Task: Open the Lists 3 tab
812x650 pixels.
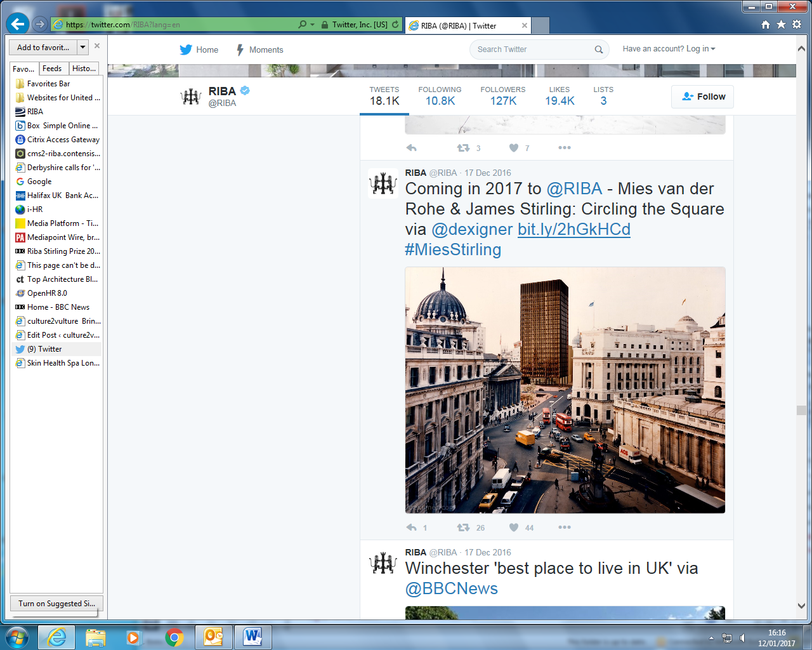Action: [x=603, y=96]
